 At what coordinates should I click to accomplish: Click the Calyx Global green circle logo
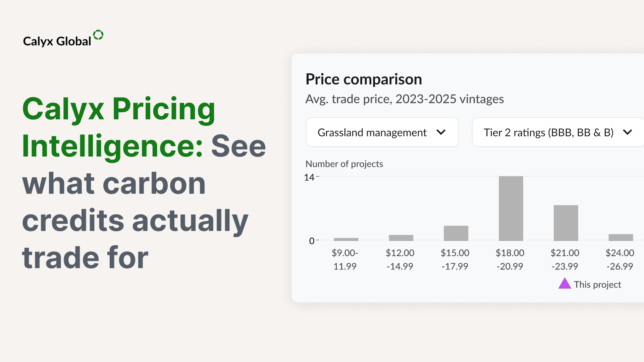point(98,35)
